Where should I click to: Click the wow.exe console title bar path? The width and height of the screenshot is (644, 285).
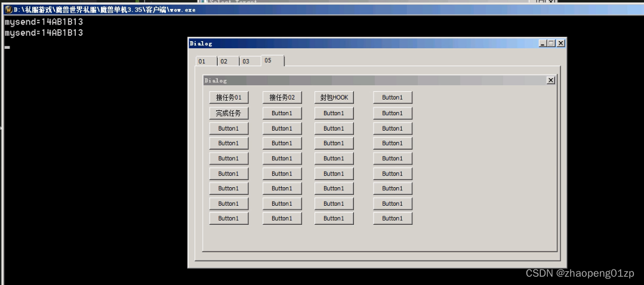pos(104,10)
